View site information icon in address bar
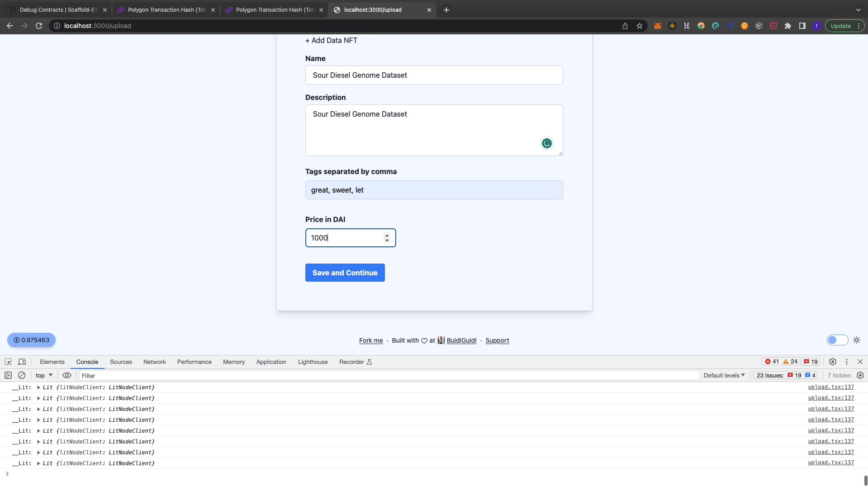This screenshot has width=868, height=486. coord(57,26)
